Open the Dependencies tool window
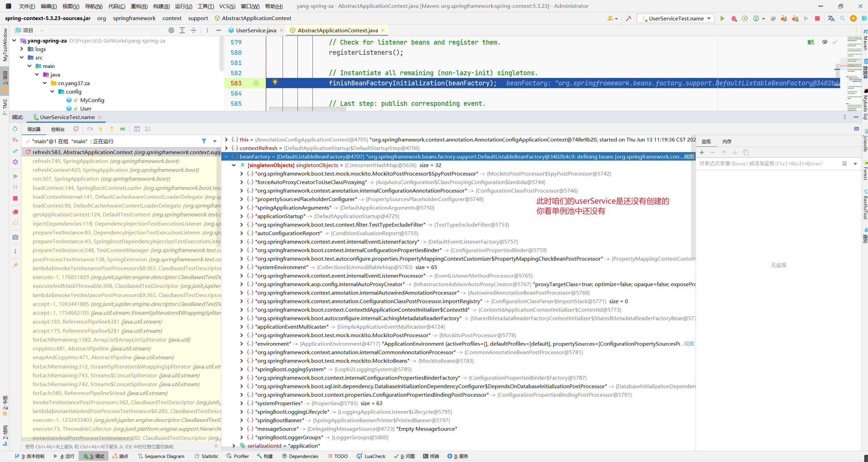868x462 pixels. [x=300, y=456]
